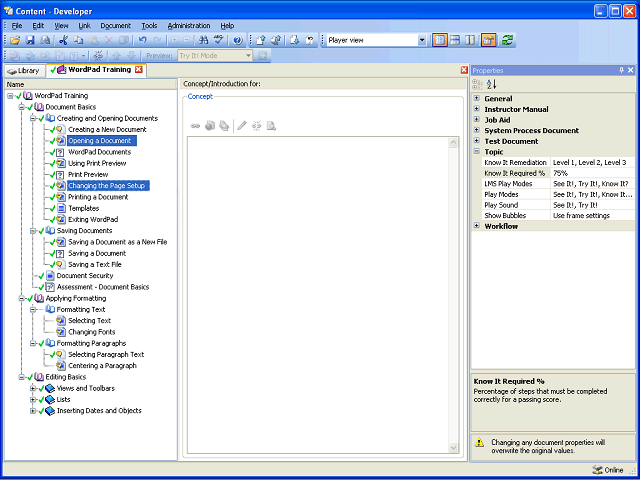Expand the Instructor Manual category

tap(476, 109)
